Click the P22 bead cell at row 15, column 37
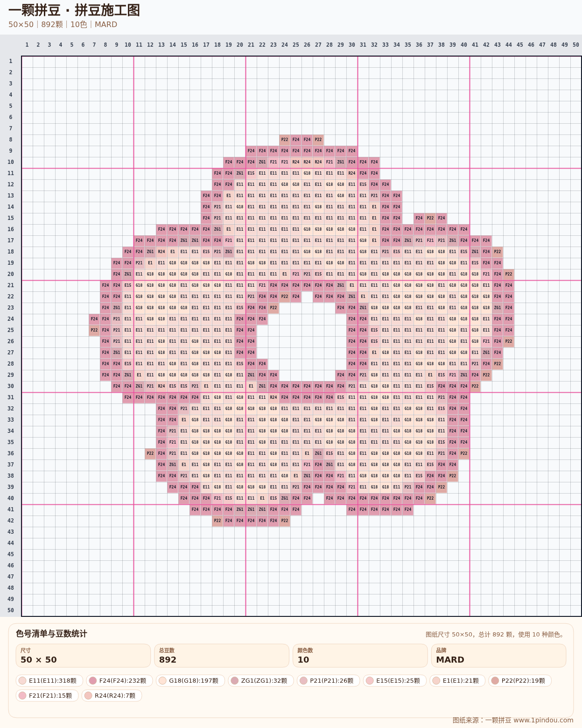This screenshot has width=582, height=728. [x=430, y=218]
